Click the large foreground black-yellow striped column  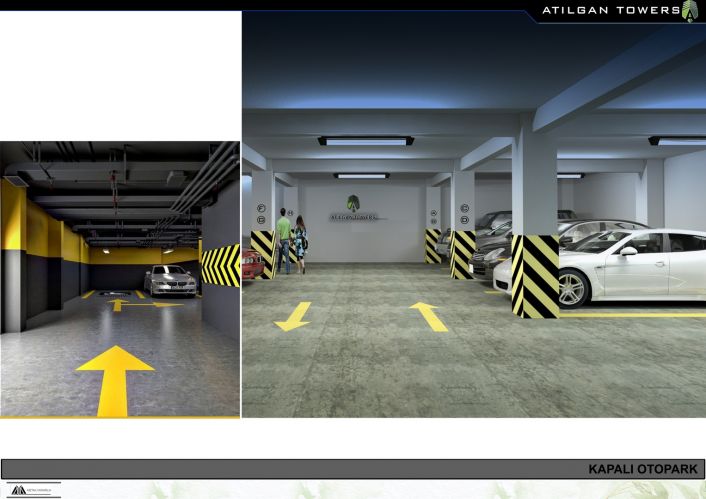click(535, 276)
